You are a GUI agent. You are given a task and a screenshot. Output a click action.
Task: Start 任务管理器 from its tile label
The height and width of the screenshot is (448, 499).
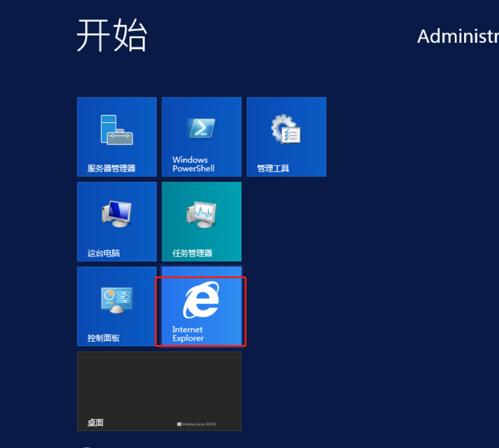coord(192,254)
